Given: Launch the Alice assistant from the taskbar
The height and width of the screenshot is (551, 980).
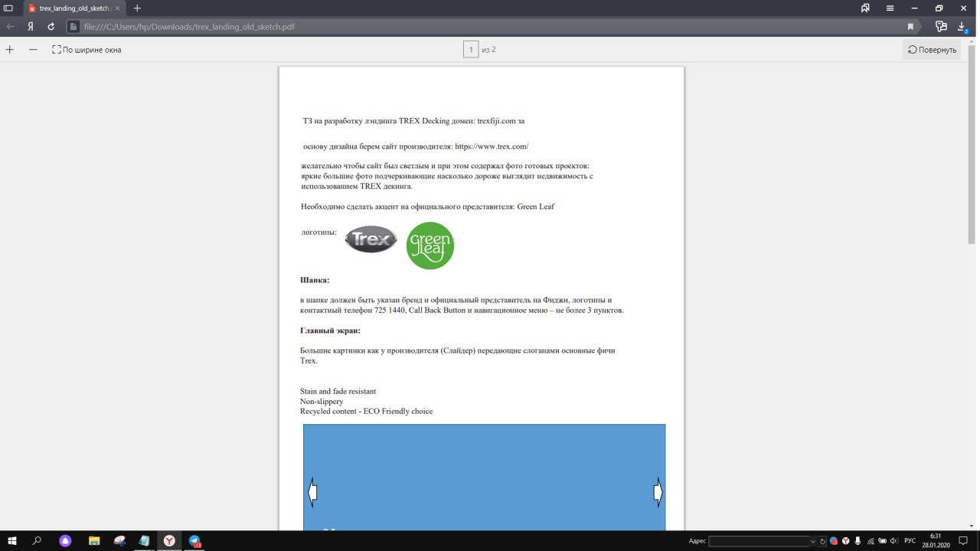Looking at the screenshot, I should [x=66, y=540].
